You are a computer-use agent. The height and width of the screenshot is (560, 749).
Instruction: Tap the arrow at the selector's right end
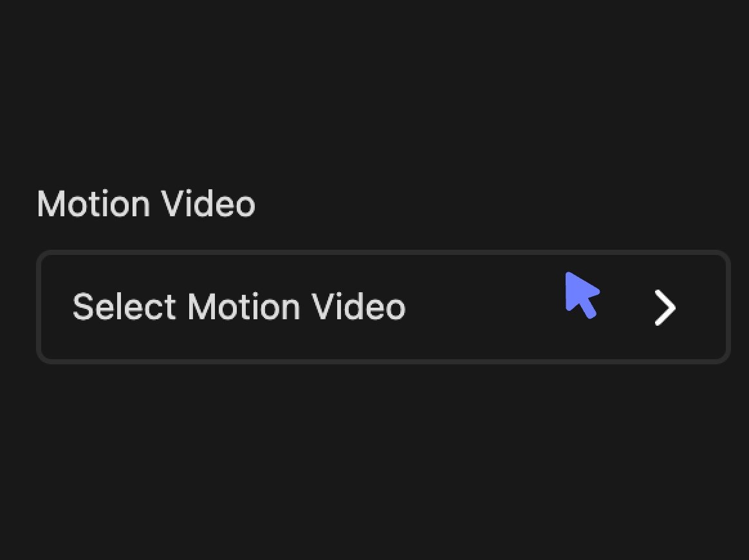point(665,307)
